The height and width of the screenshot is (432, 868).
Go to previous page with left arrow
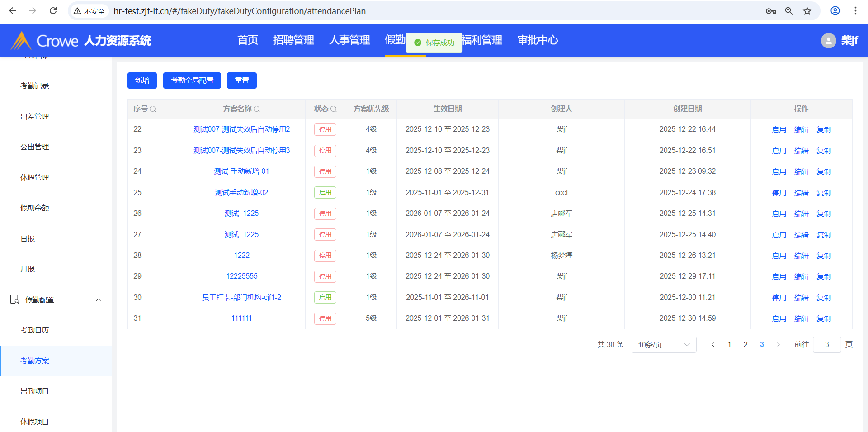click(x=713, y=345)
